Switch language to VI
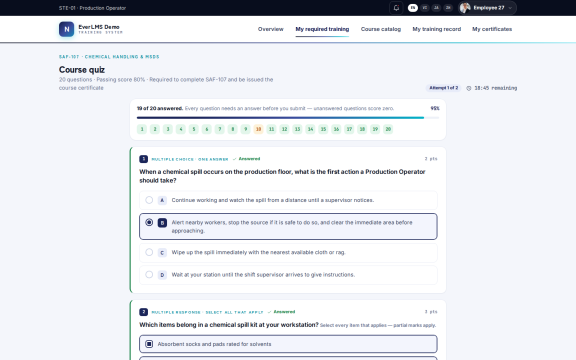The height and width of the screenshot is (360, 576). pos(425,8)
